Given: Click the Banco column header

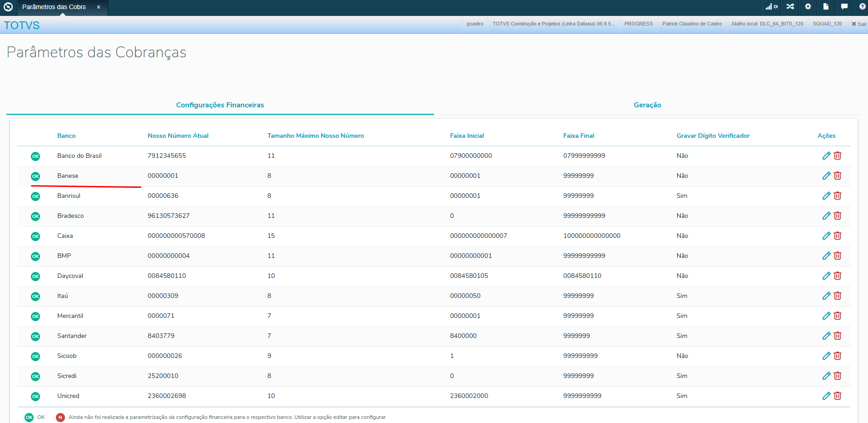Looking at the screenshot, I should (66, 136).
